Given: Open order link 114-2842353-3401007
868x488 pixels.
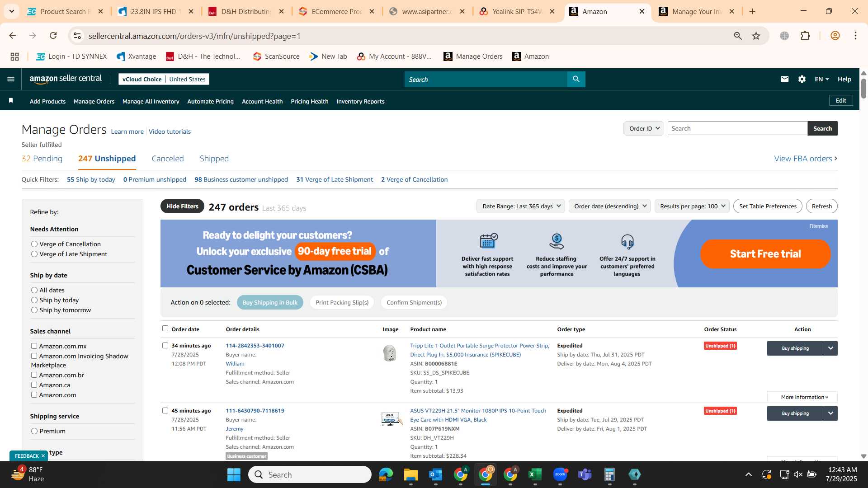Looking at the screenshot, I should 255,346.
